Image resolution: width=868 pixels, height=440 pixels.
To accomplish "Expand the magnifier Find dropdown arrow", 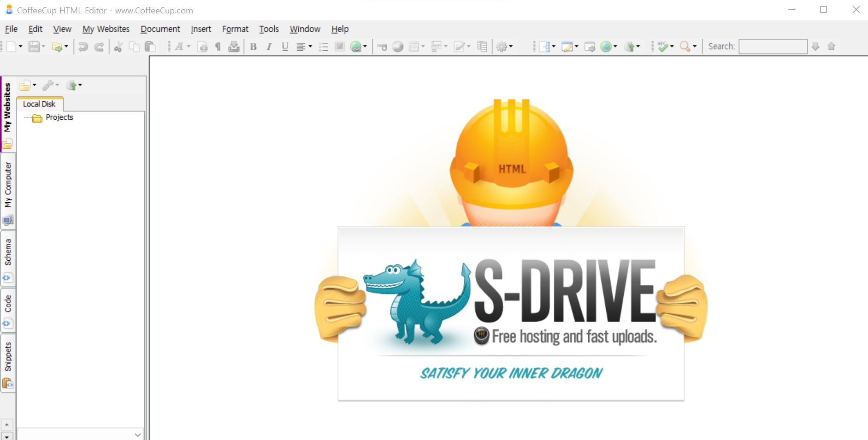I will point(695,47).
